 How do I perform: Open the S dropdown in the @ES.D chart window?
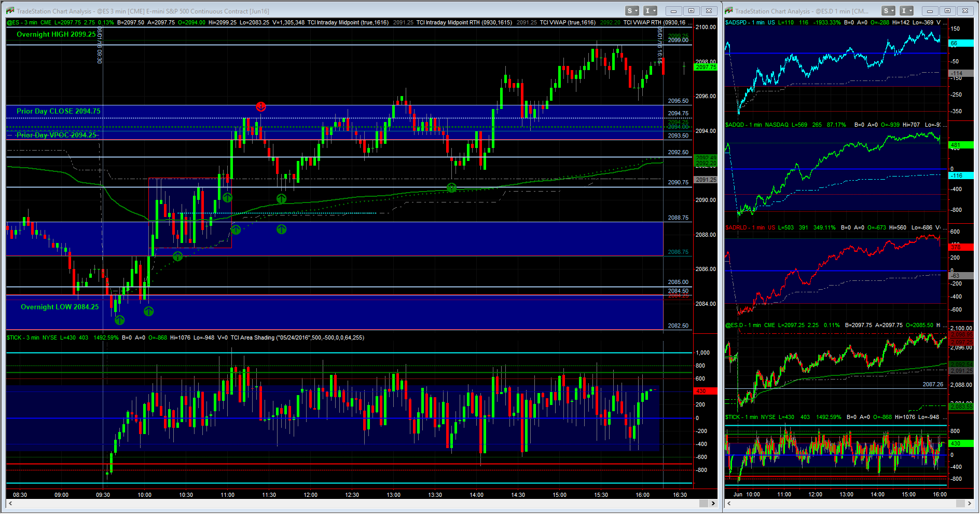[889, 10]
